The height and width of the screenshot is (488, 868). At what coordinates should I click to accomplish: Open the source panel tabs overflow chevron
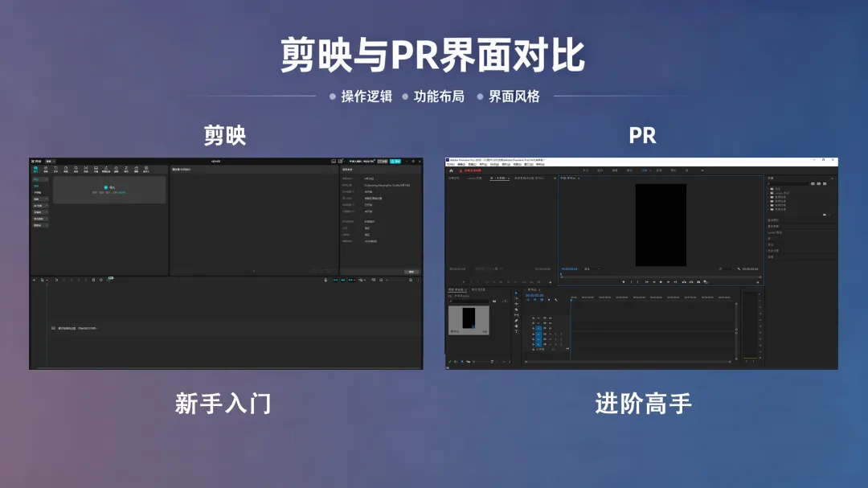555,178
